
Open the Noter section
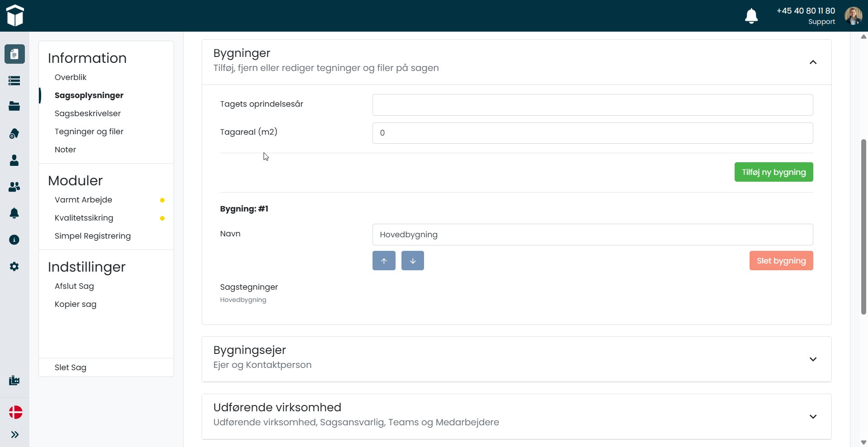tap(65, 149)
